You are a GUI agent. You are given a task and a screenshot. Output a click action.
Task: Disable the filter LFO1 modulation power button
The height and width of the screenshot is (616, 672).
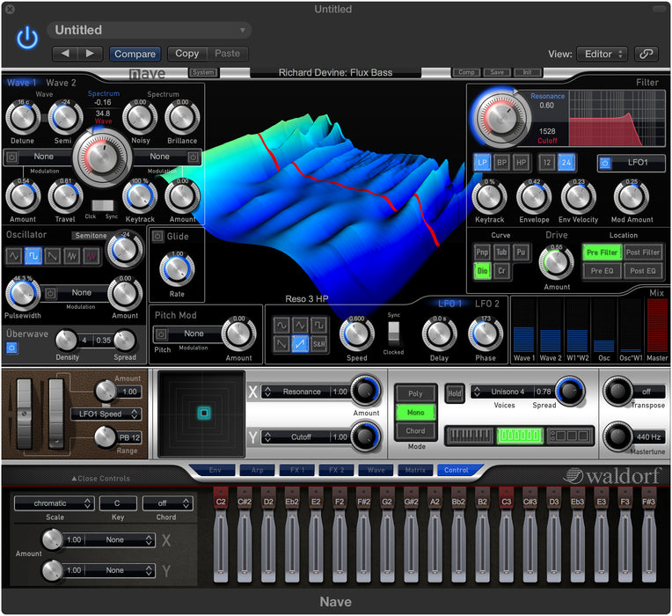click(605, 163)
